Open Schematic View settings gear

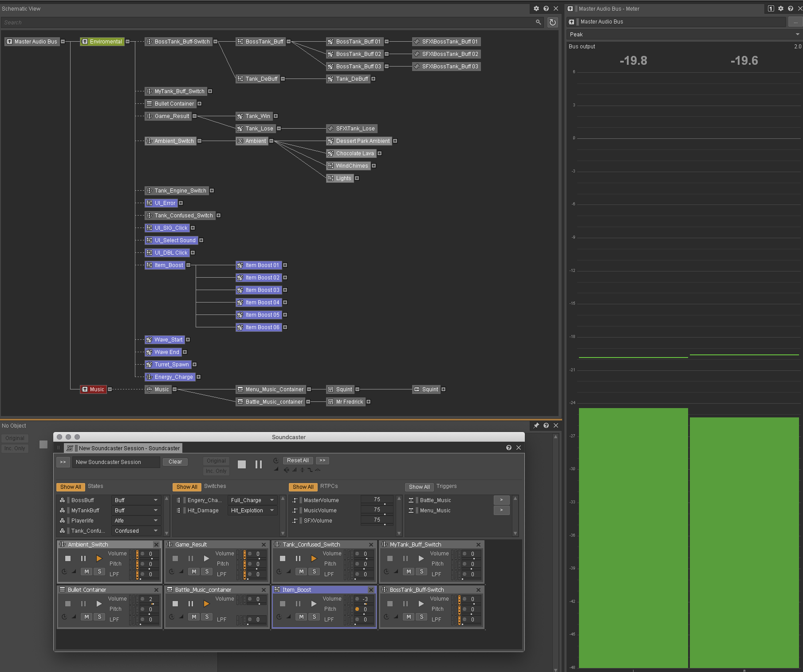[x=536, y=8]
